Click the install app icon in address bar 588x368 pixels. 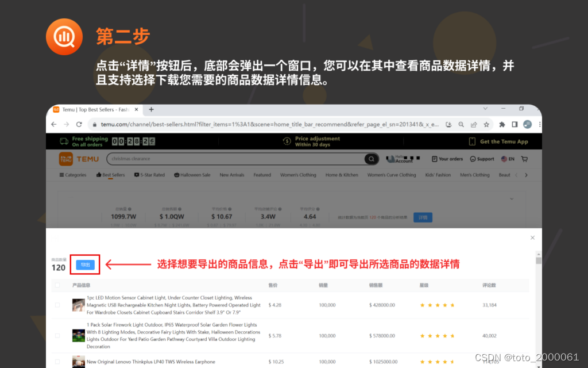pos(448,125)
